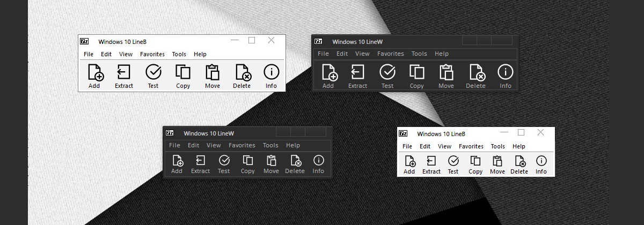Click Info icon in large dark LineW window

[x=506, y=72]
